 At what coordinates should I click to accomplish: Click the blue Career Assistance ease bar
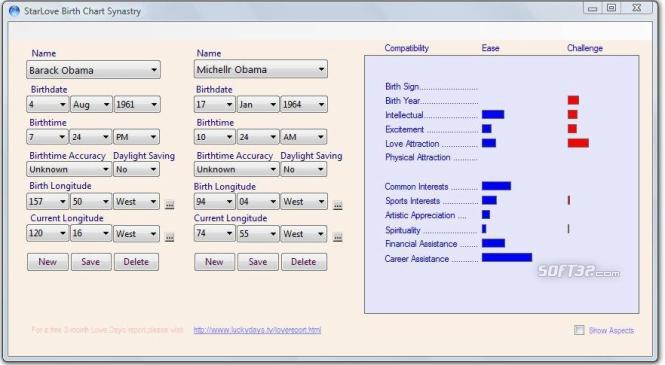(x=507, y=258)
